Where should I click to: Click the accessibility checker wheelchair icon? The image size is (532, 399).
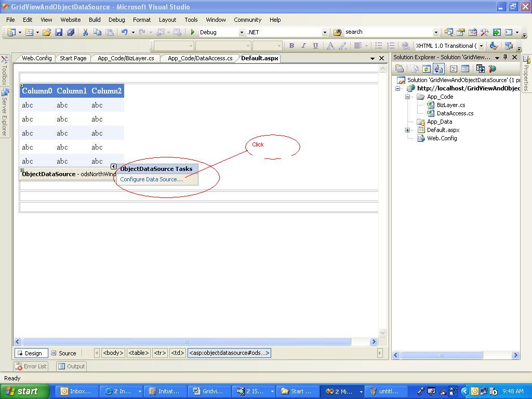[494, 46]
